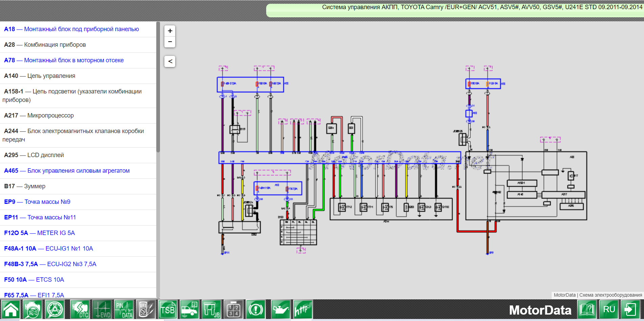Open link A18 Монтажный блок под приборной панелью
The height and width of the screenshot is (321, 644).
[71, 29]
